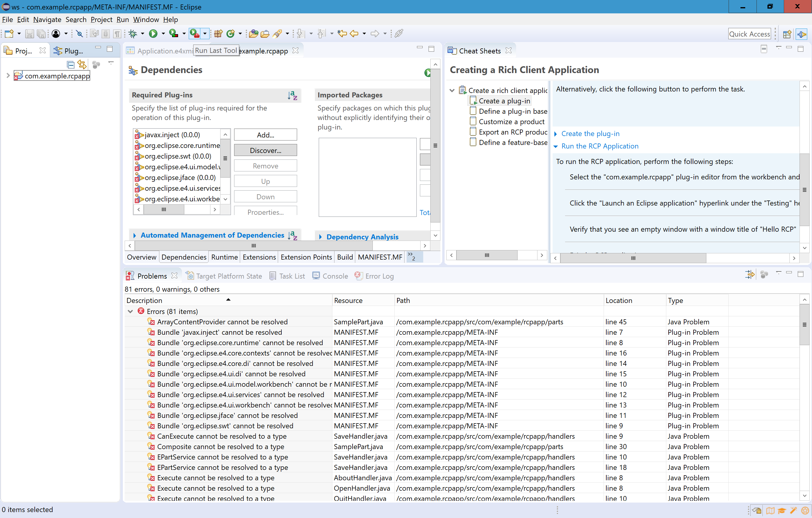Click the Description column header
The width and height of the screenshot is (812, 518).
pos(228,300)
